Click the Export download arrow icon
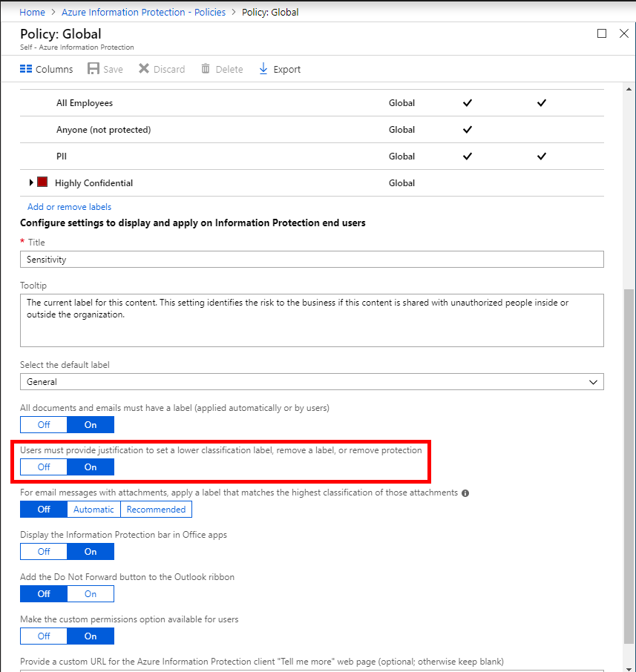Screen dimensions: 636x672 (263, 68)
